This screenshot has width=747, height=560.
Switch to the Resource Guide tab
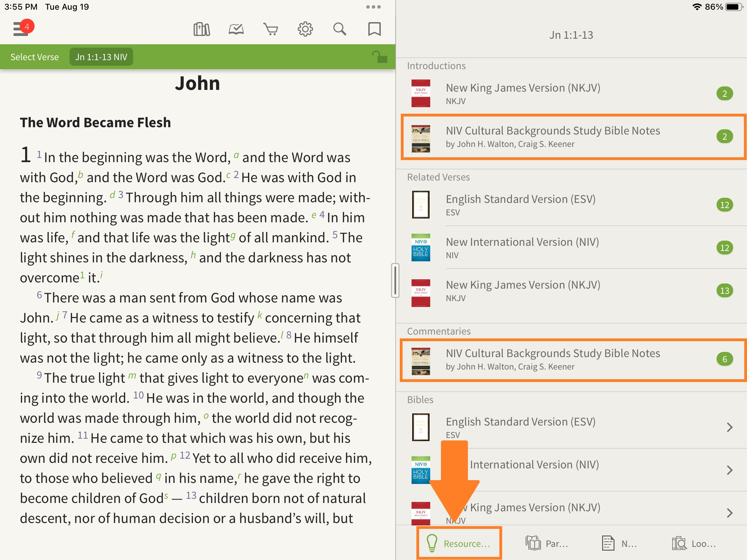459,543
